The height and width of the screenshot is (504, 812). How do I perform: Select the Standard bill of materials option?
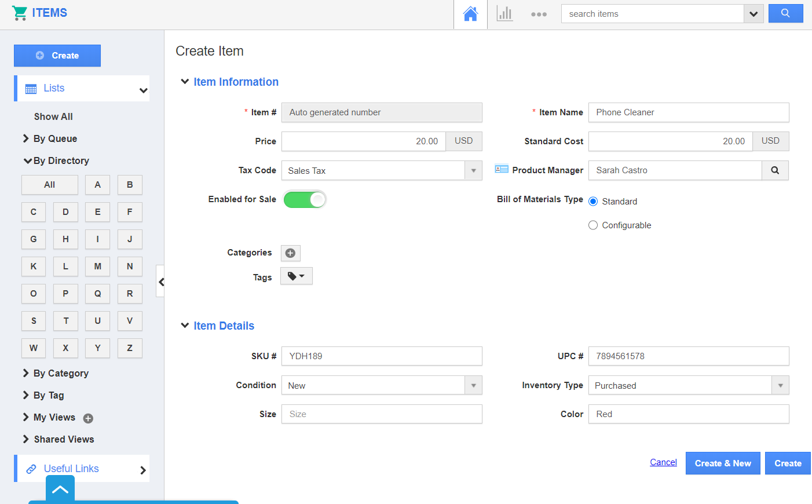[593, 202]
